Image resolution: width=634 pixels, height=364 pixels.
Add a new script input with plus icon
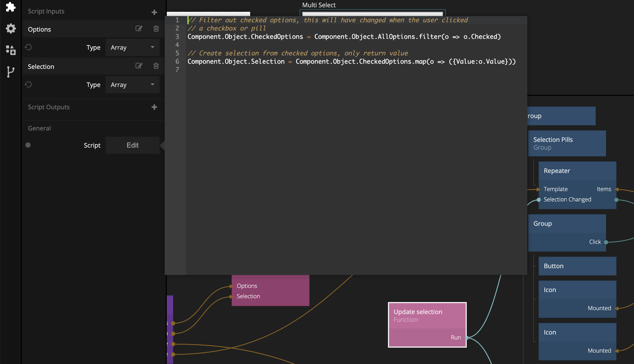[154, 12]
